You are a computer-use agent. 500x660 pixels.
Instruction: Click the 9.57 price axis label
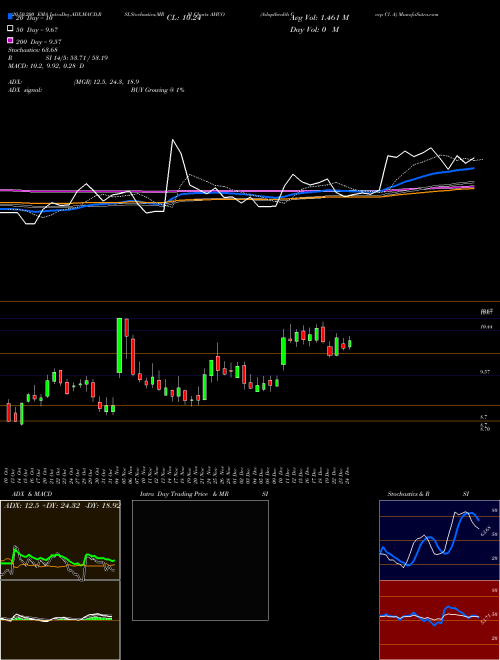click(485, 372)
